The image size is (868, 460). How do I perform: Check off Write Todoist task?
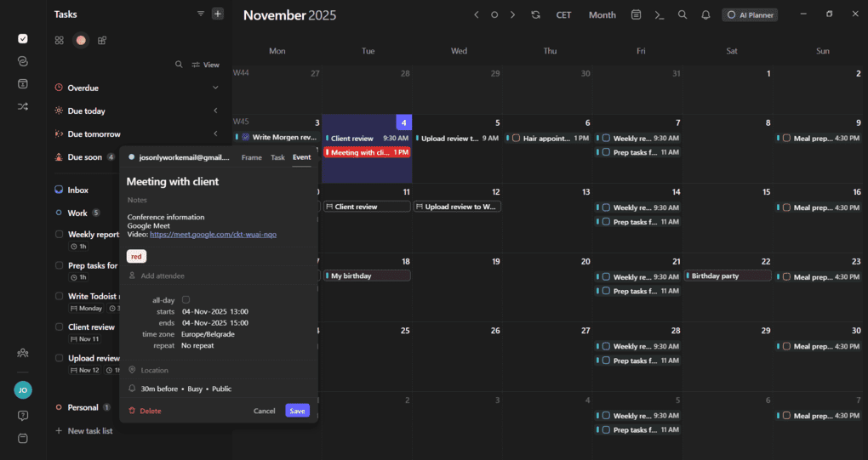coord(60,297)
